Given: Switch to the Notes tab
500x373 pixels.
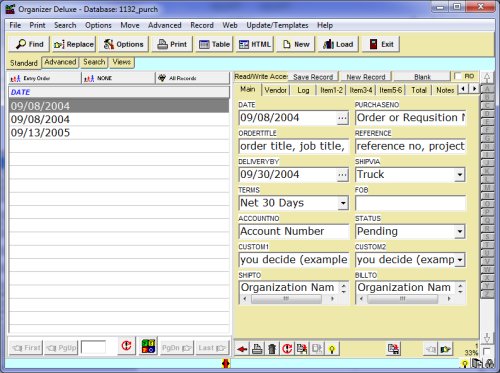Looking at the screenshot, I should point(445,90).
